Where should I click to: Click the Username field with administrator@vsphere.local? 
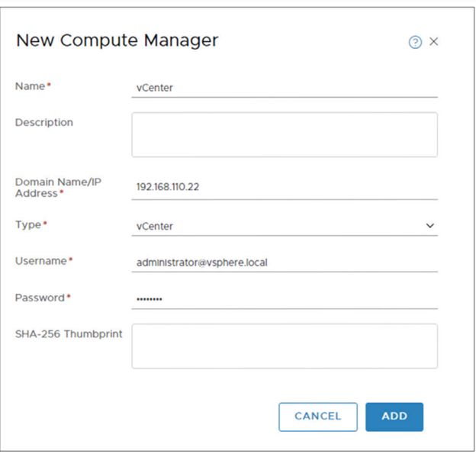[285, 262]
